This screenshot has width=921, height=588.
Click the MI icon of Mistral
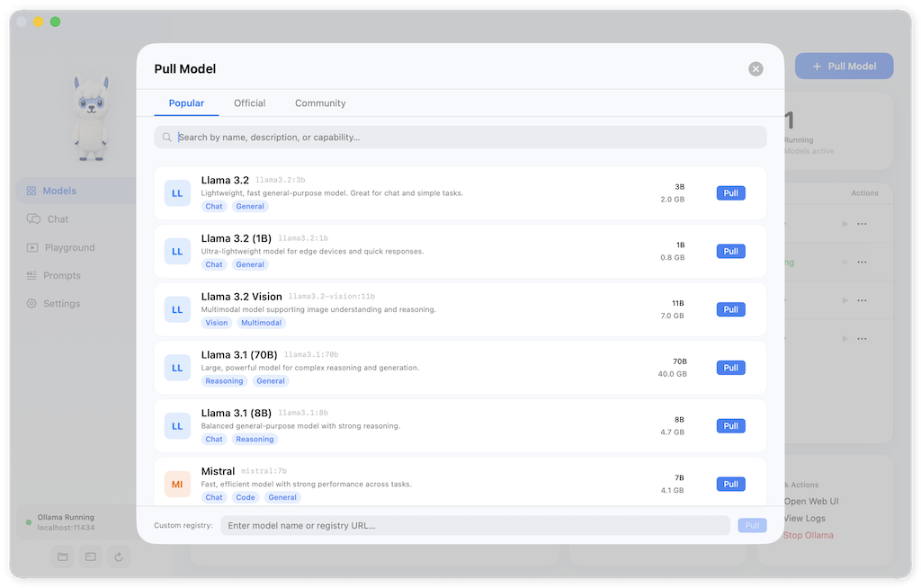pos(177,484)
